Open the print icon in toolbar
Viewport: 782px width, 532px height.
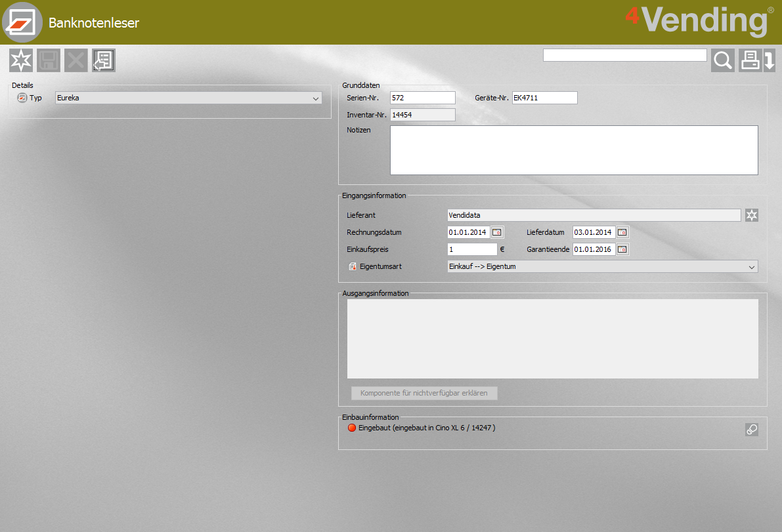pyautogui.click(x=750, y=60)
